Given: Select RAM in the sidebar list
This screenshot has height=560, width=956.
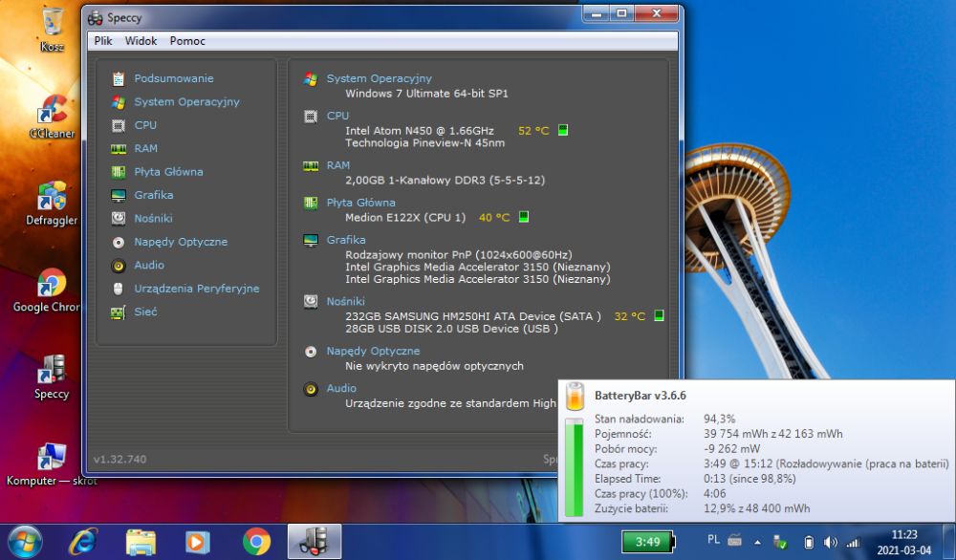Looking at the screenshot, I should coord(145,148).
